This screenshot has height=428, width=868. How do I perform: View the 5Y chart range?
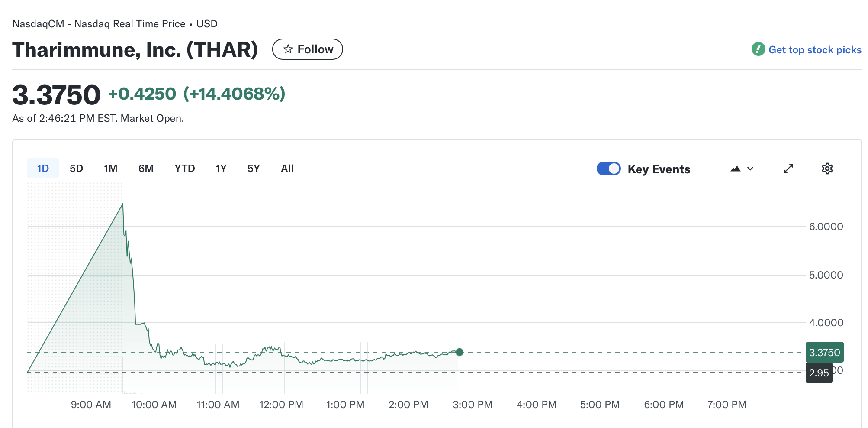point(254,169)
